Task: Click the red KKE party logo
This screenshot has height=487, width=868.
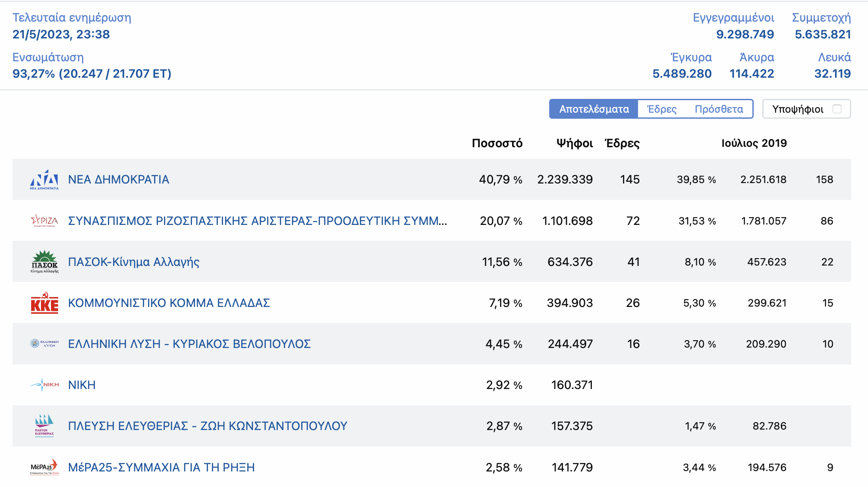Action: pos(44,303)
